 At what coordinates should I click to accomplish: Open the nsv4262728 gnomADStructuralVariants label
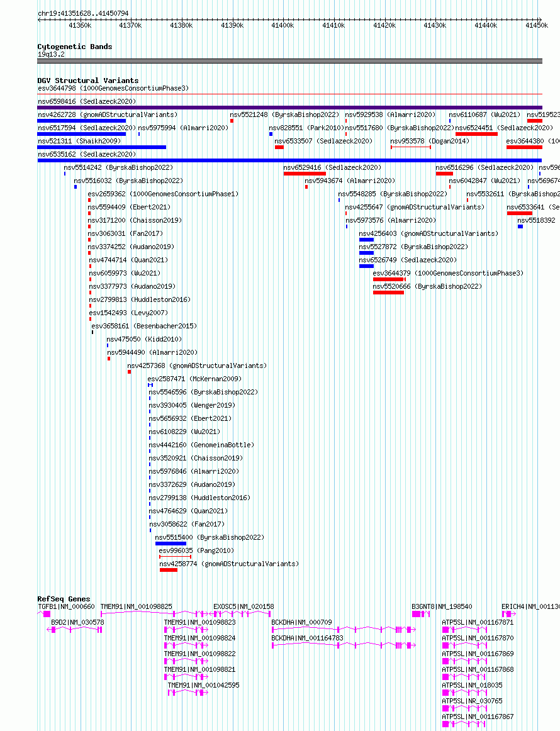108,114
